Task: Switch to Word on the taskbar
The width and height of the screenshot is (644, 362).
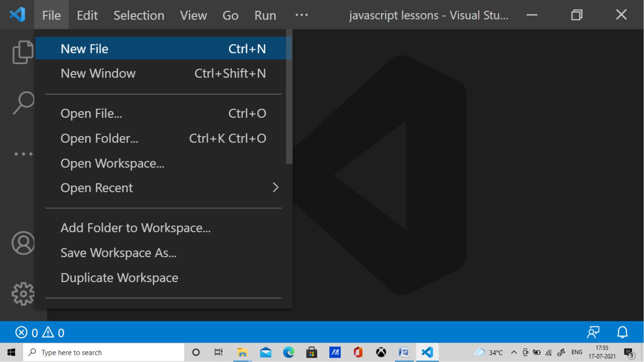Action: pos(404,352)
